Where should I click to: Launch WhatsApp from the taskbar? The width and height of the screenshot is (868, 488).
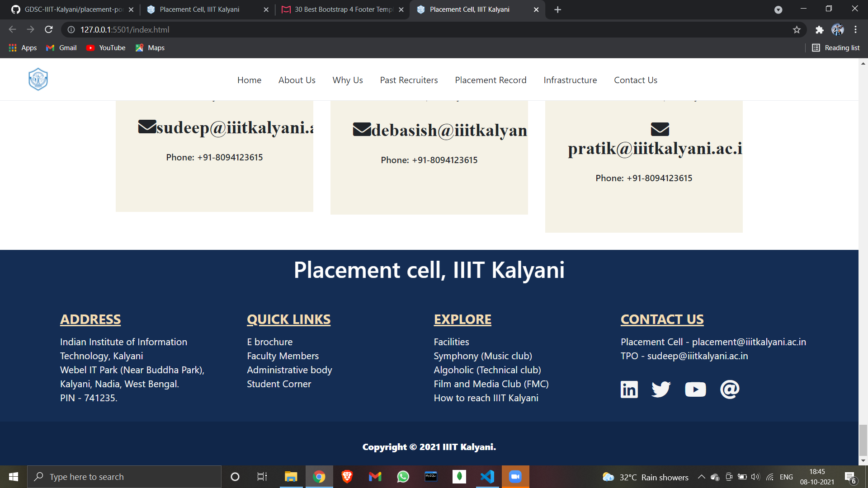[x=403, y=477]
